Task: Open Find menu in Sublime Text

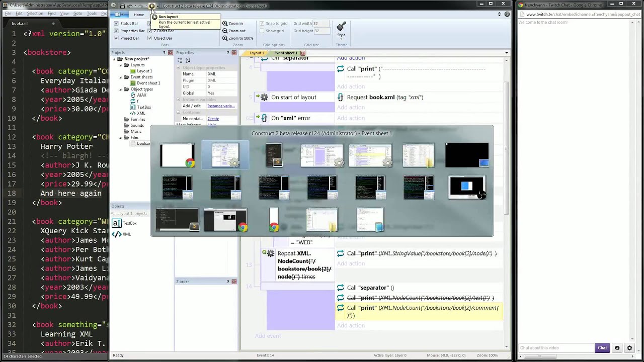Action: tap(52, 14)
